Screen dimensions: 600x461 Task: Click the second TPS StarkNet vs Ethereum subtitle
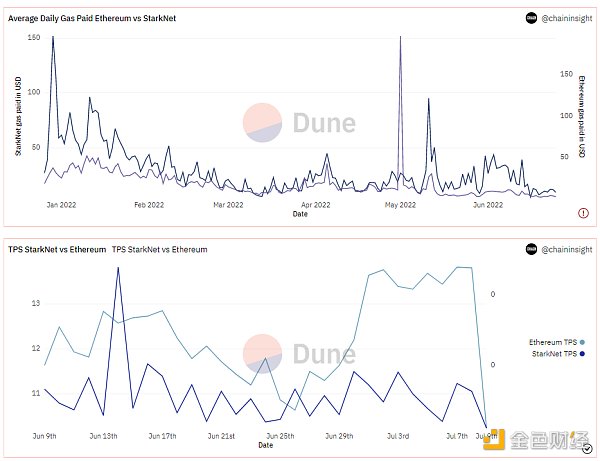tap(159, 250)
